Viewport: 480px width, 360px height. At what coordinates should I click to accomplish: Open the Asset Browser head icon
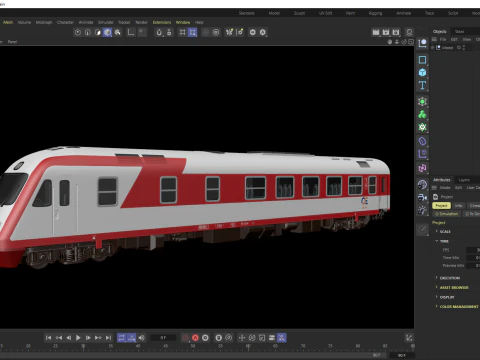[409, 32]
